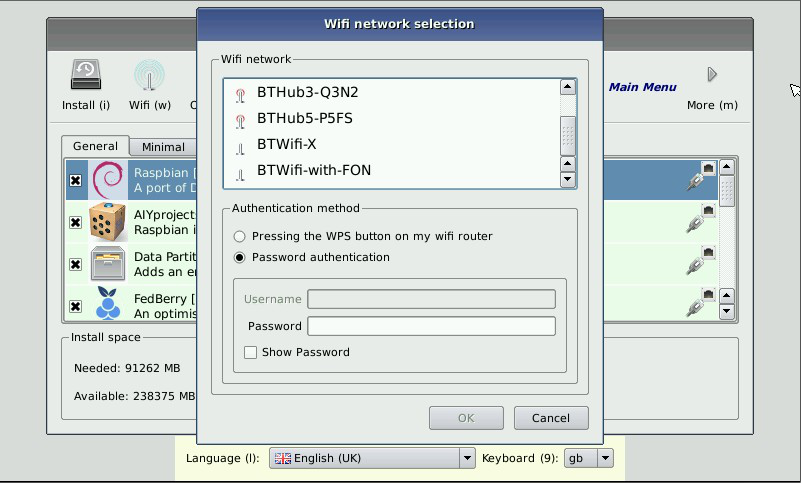This screenshot has width=801, height=483.
Task: Click OS list scrollbar bottom down arrow
Action: (x=726, y=311)
